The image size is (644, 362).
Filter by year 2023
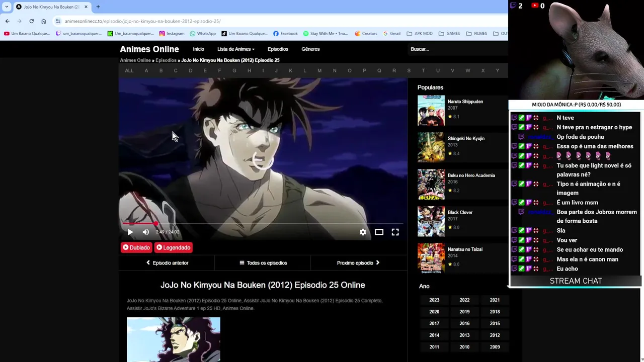pyautogui.click(x=434, y=300)
